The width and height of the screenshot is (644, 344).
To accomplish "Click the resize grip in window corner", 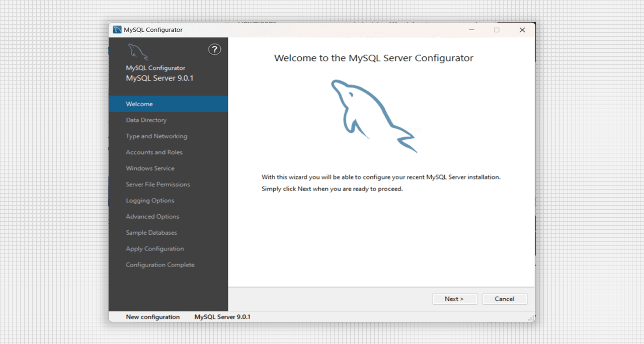I will pyautogui.click(x=531, y=318).
